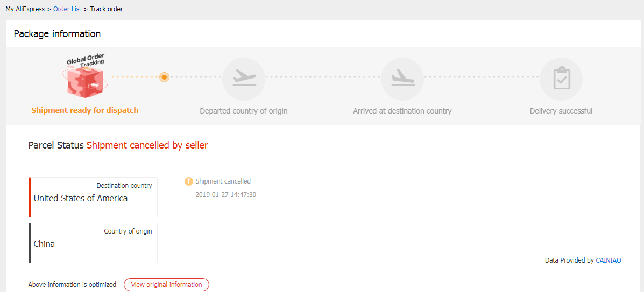Click the orange shipment cancelled status icon
This screenshot has height=296, width=644.
[188, 181]
